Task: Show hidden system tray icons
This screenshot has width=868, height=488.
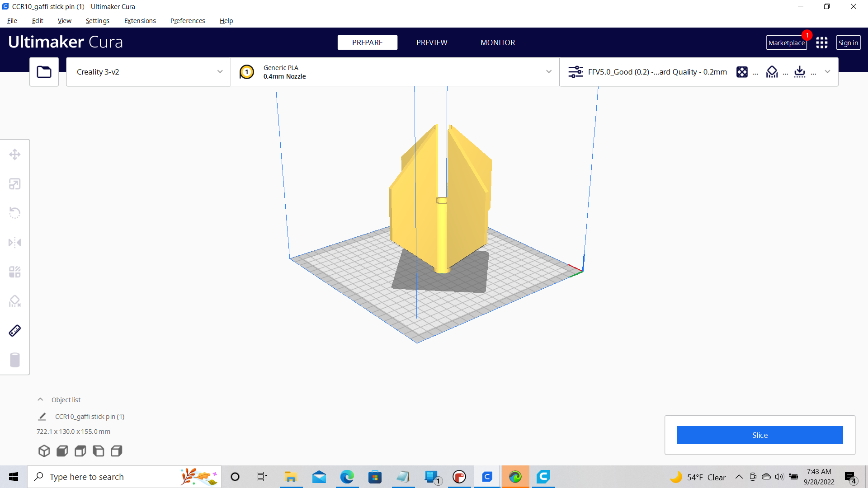Action: pos(739,477)
